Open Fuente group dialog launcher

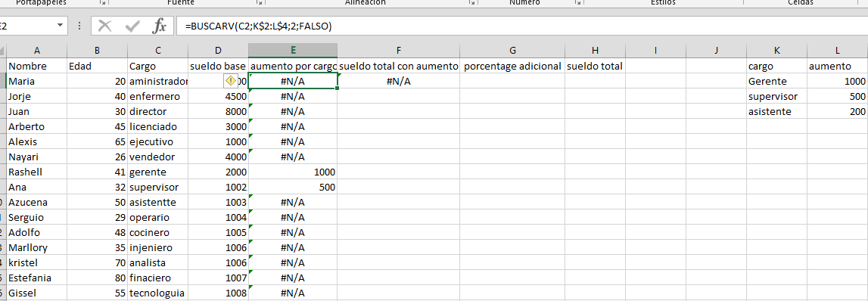click(x=259, y=3)
